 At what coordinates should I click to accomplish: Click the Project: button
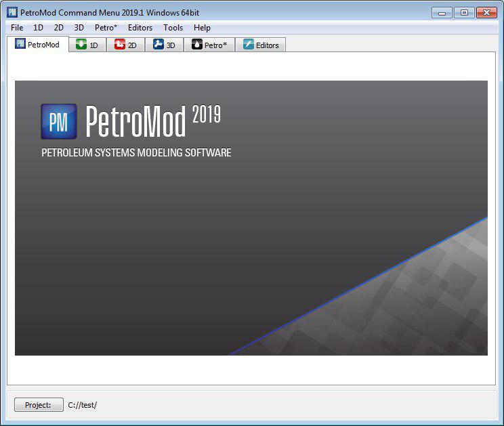point(39,405)
